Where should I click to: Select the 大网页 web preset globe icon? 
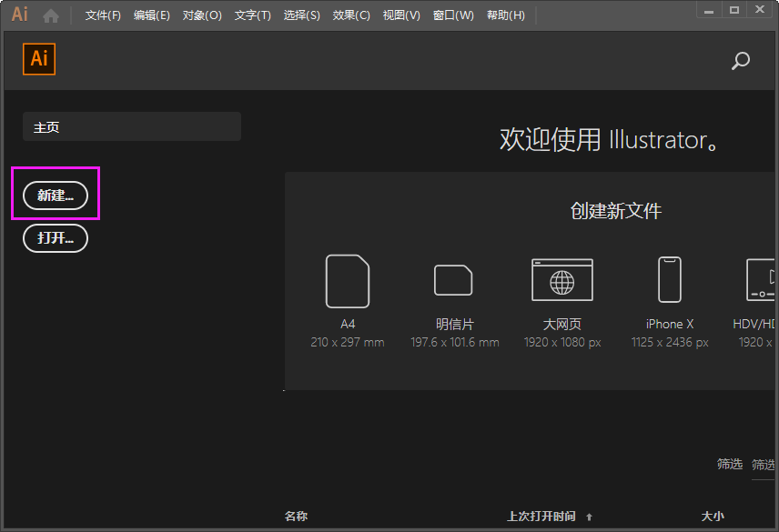[x=561, y=279]
